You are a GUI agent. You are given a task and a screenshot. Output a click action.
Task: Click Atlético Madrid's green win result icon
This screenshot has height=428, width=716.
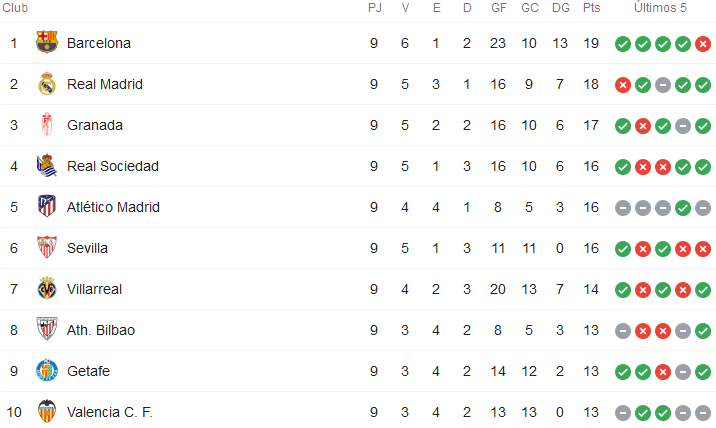click(683, 208)
